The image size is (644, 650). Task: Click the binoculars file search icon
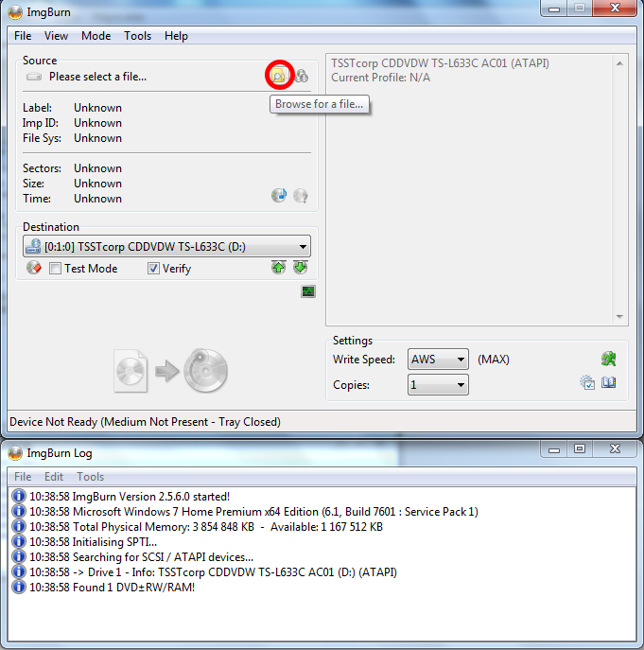(302, 76)
